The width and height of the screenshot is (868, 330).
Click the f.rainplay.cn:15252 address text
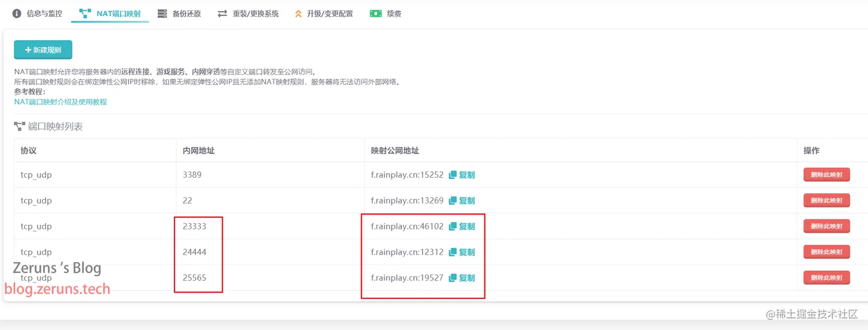pyautogui.click(x=407, y=175)
